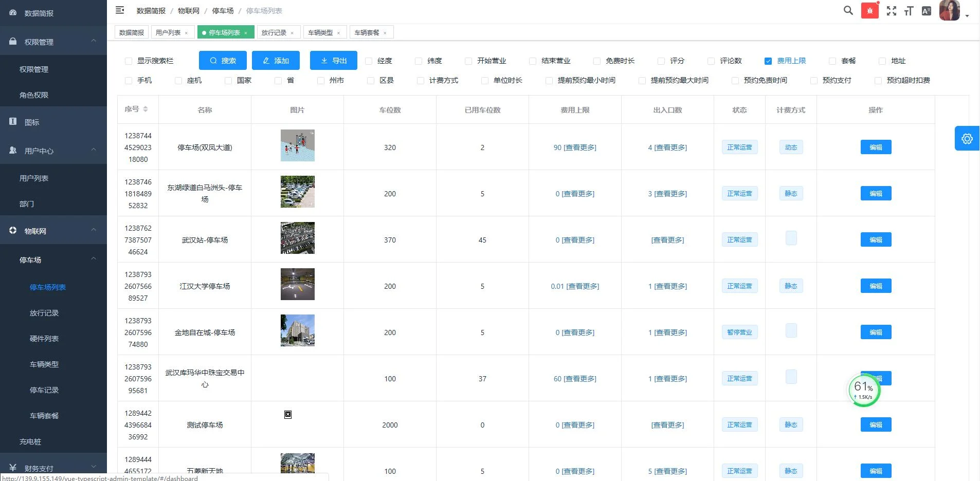Open 查看更多 link for 武汉站-停车场 fees

[578, 239]
